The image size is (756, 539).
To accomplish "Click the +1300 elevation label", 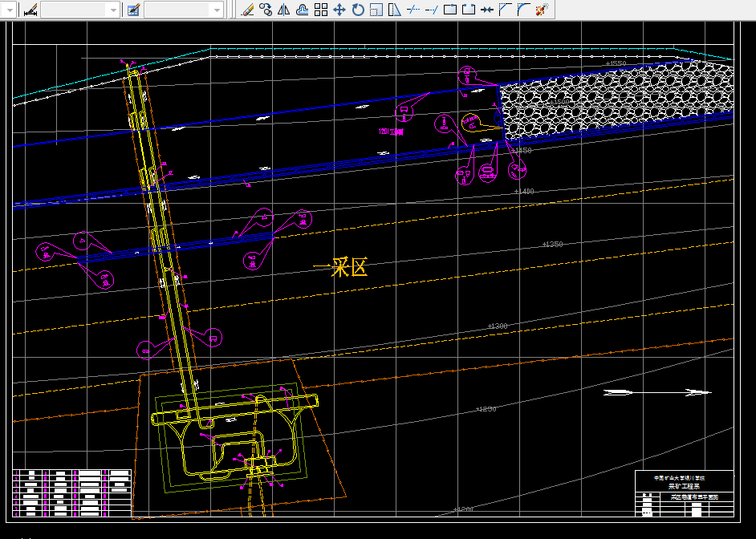I will pos(497,326).
